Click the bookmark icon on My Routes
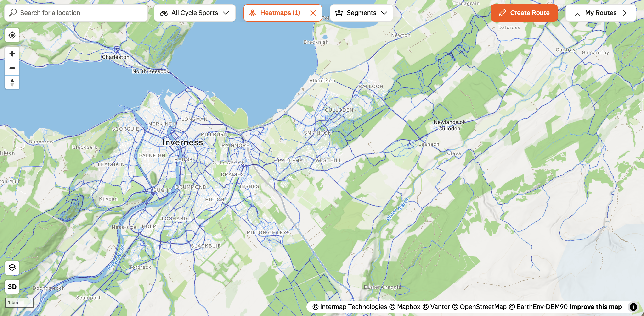The width and height of the screenshot is (644, 316). point(577,13)
